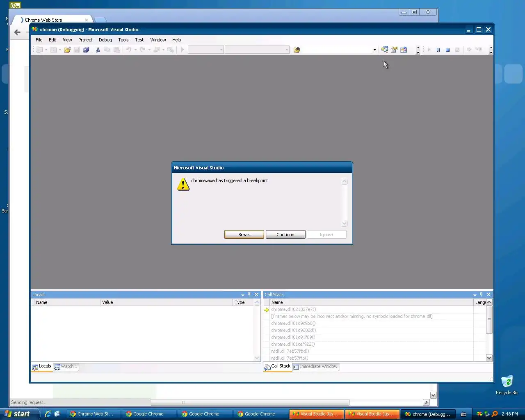Click the Properties Window toolbar icon
The height and width of the screenshot is (420, 525).
click(394, 50)
